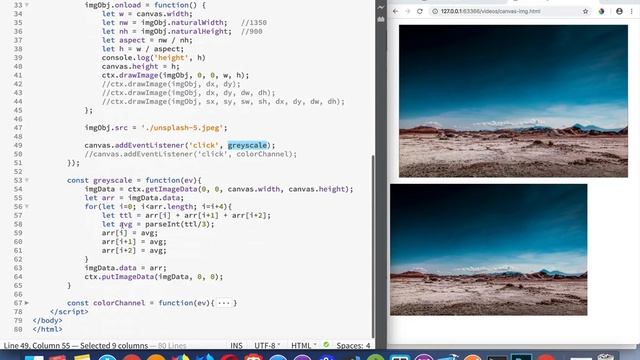Click closing </html> tag on line 80
The height and width of the screenshot is (360, 640).
tap(47, 329)
